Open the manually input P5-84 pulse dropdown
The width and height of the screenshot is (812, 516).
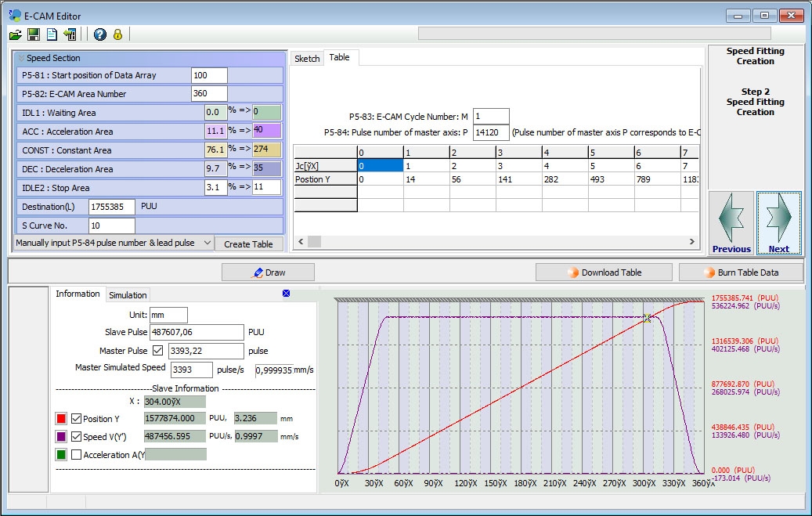point(114,243)
